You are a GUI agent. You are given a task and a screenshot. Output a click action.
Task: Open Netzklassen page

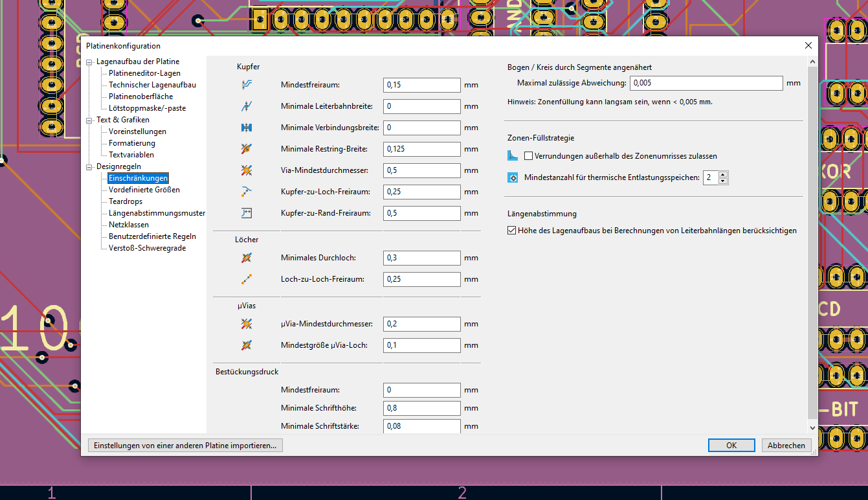coord(129,225)
